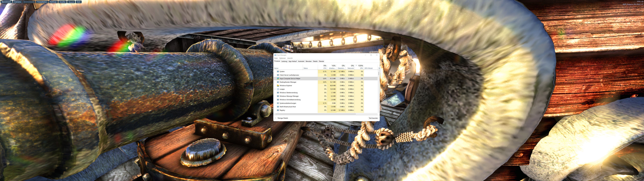Switch to the Details tab

[315, 61]
